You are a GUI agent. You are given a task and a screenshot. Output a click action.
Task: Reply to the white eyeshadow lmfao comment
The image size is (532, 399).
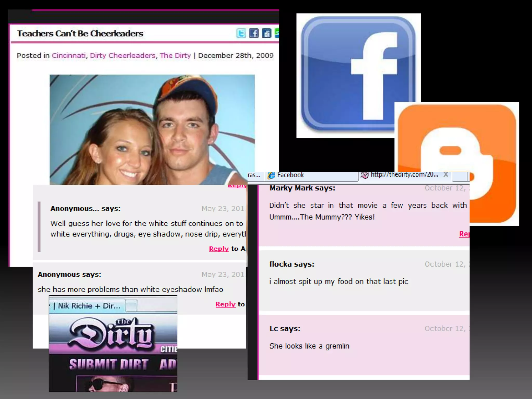click(x=225, y=304)
